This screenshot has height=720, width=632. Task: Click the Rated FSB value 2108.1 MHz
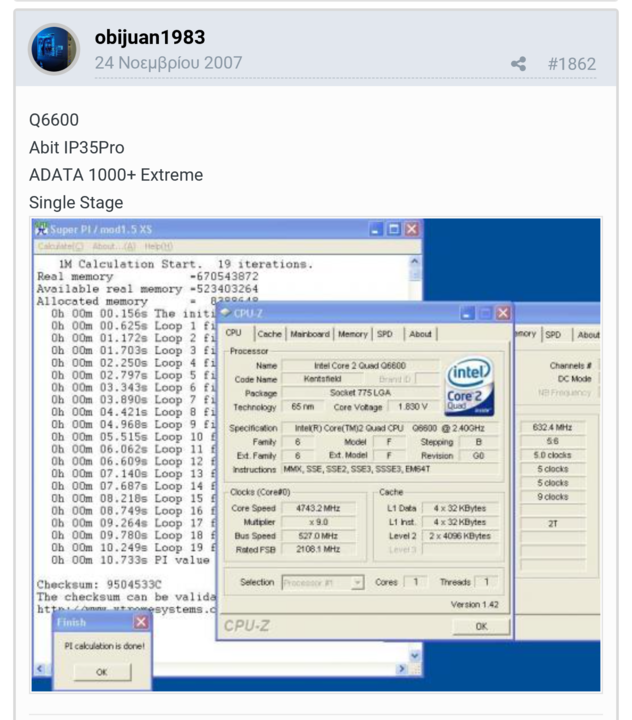tap(318, 549)
